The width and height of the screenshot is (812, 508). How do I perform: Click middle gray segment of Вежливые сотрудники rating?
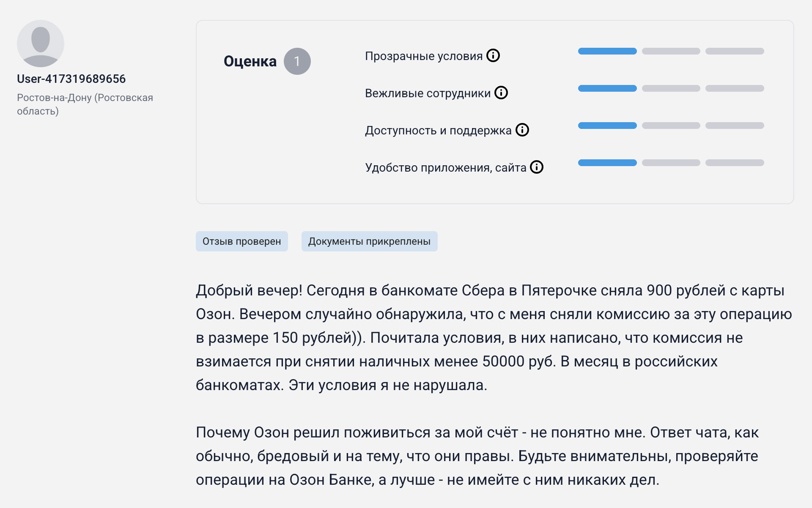671,88
